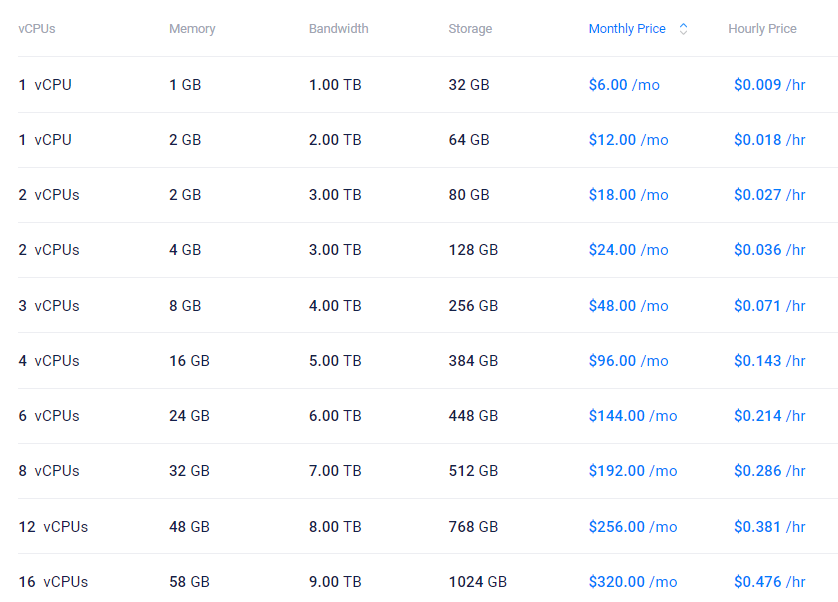Image resolution: width=838 pixels, height=602 pixels.
Task: Pick the $96.00 /mo plan
Action: (628, 361)
